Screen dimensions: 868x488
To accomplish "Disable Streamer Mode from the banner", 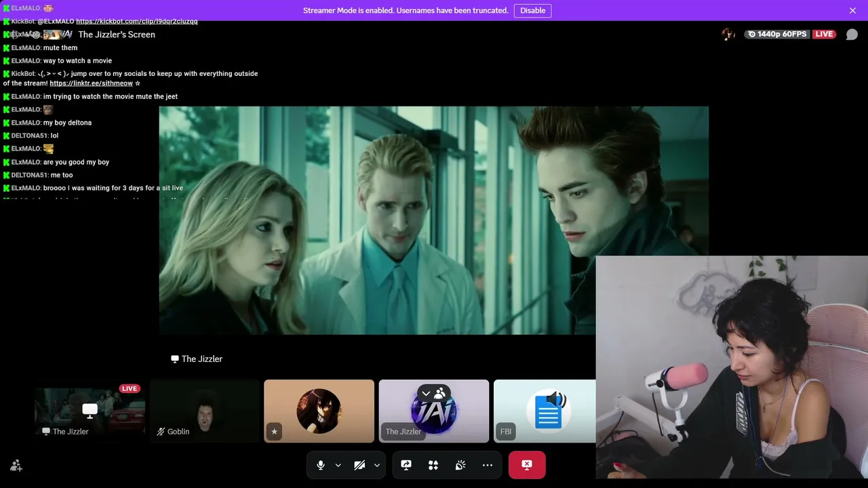I will coord(532,10).
